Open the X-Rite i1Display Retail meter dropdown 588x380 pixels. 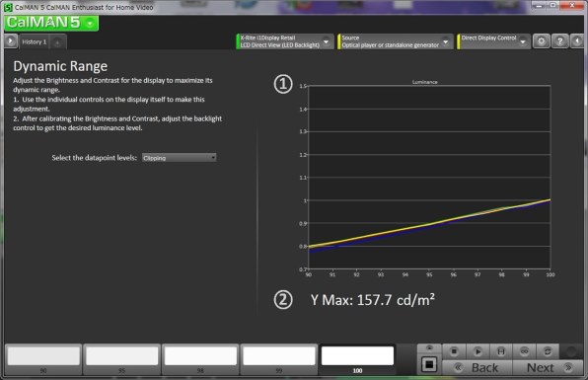point(285,41)
